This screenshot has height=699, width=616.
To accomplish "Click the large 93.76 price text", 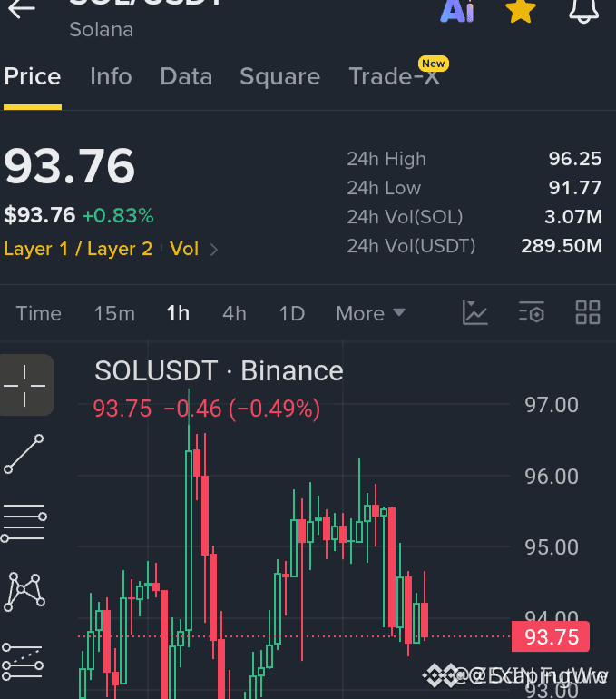I will point(69,166).
